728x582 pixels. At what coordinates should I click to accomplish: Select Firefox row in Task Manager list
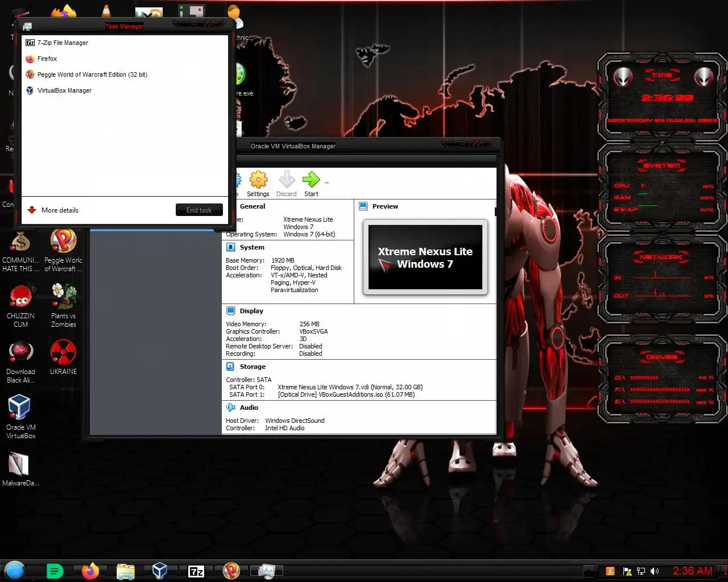click(125, 59)
